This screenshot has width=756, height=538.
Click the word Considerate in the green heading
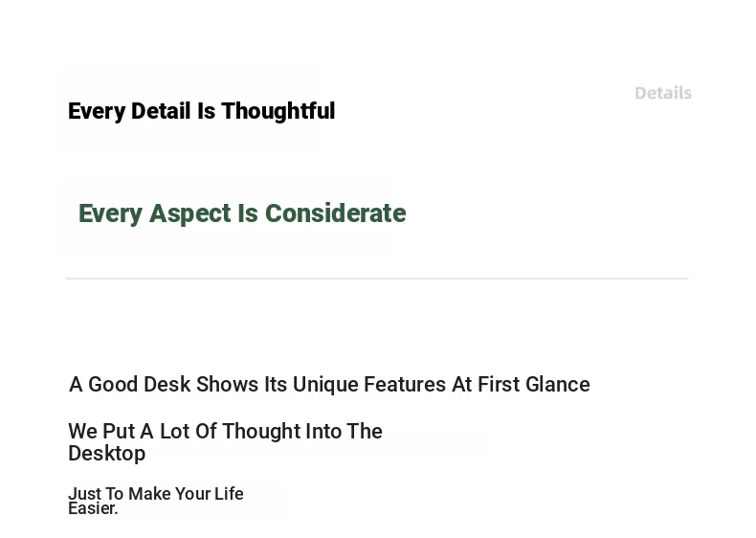click(x=336, y=213)
